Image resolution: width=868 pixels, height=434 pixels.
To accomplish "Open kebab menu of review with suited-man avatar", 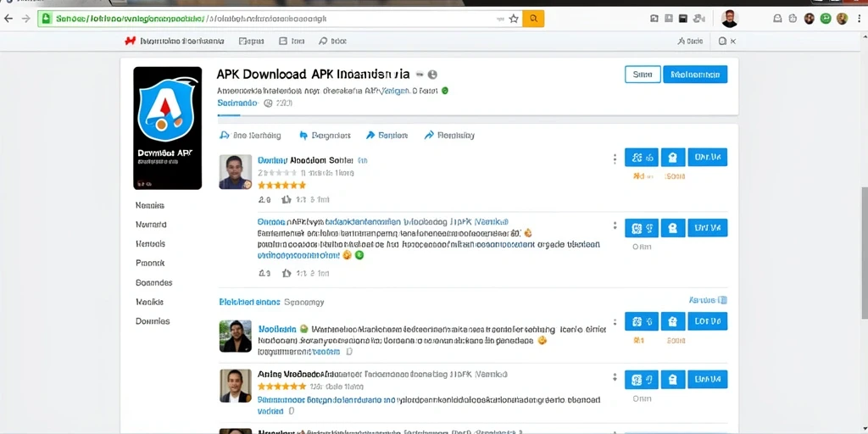I will click(x=615, y=377).
